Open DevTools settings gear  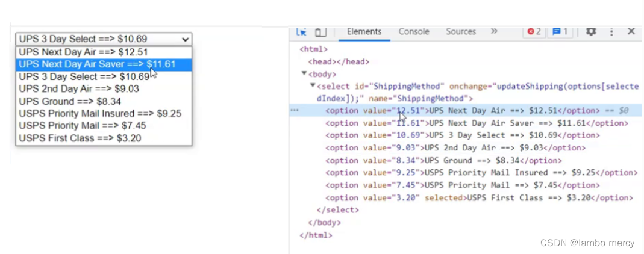pyautogui.click(x=590, y=31)
